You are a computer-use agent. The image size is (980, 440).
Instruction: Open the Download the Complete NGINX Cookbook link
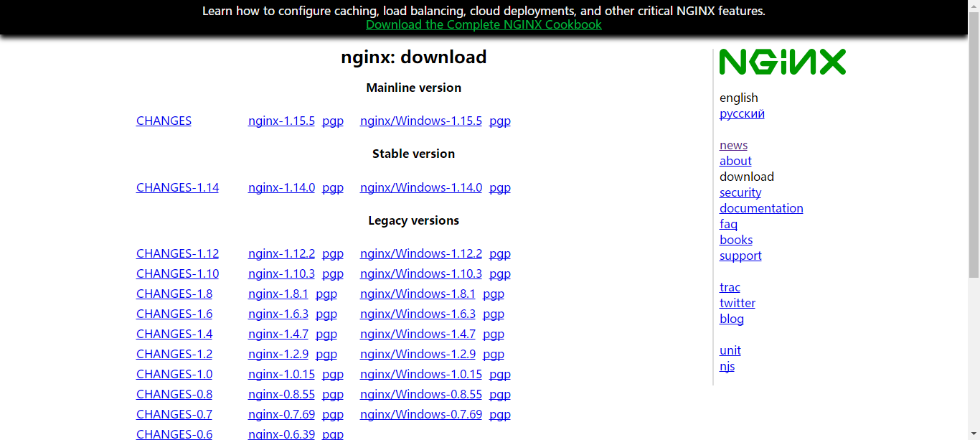[x=484, y=24]
